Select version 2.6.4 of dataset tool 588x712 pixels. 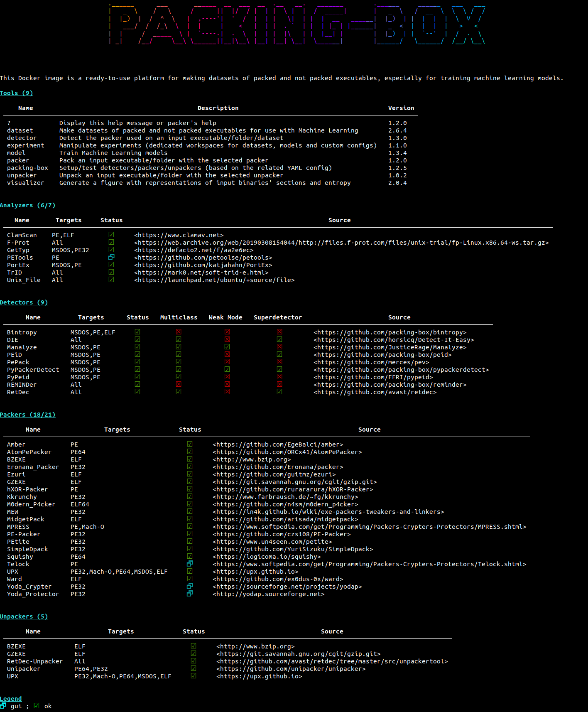pos(397,130)
